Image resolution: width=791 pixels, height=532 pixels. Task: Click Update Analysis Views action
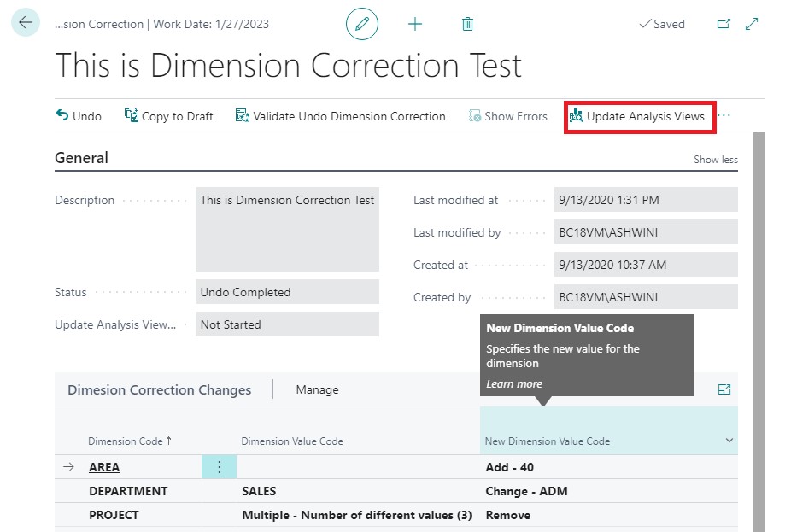[637, 116]
